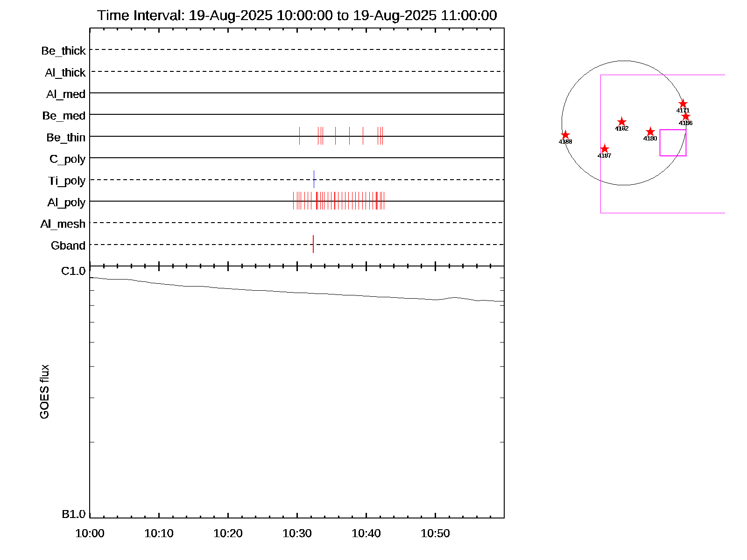Click the 10:30 time axis label

[x=297, y=533]
